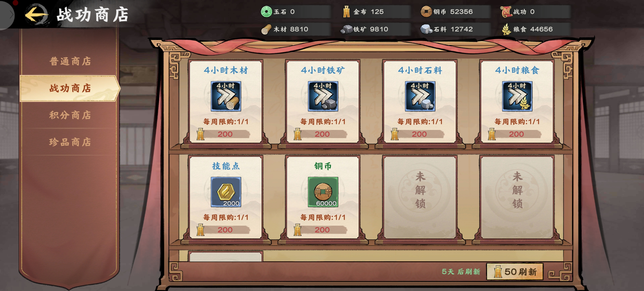Tap the 玉石 jade currency icon
Screen dimensions: 644x291
[x=266, y=11]
